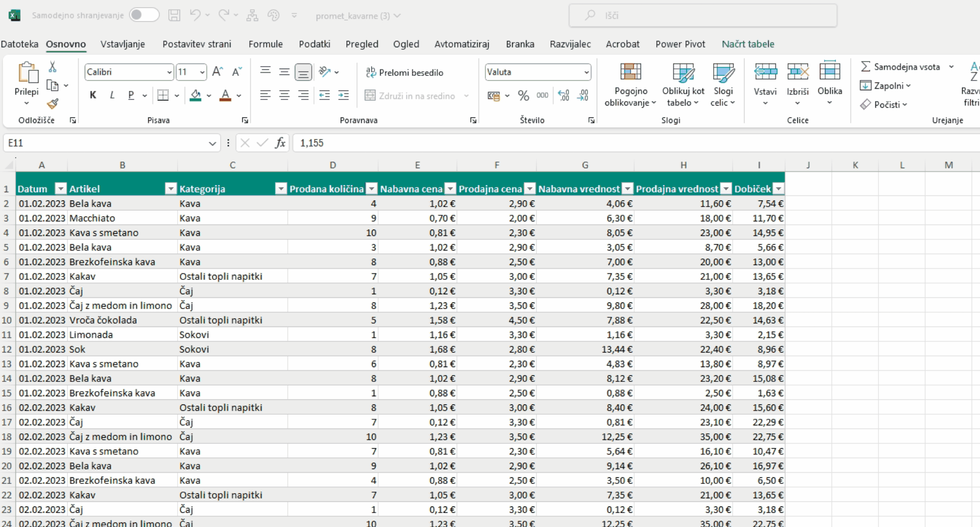Click the percent style icon
Screen dimensions: 980x527
point(523,96)
